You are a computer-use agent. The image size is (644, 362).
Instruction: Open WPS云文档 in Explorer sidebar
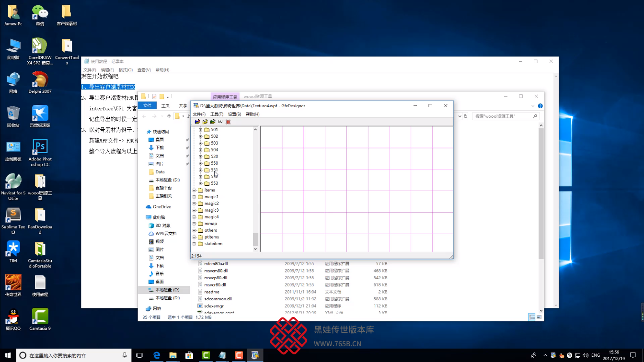[166, 234]
